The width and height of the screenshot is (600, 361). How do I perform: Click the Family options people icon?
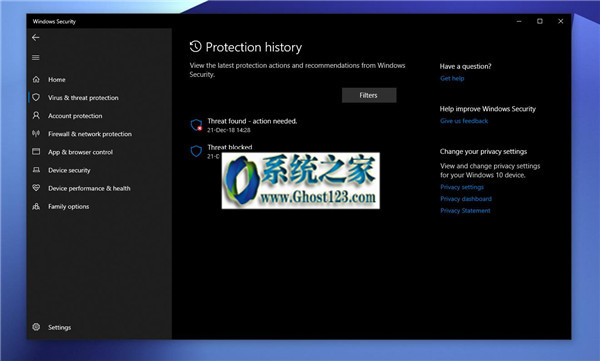tap(36, 206)
